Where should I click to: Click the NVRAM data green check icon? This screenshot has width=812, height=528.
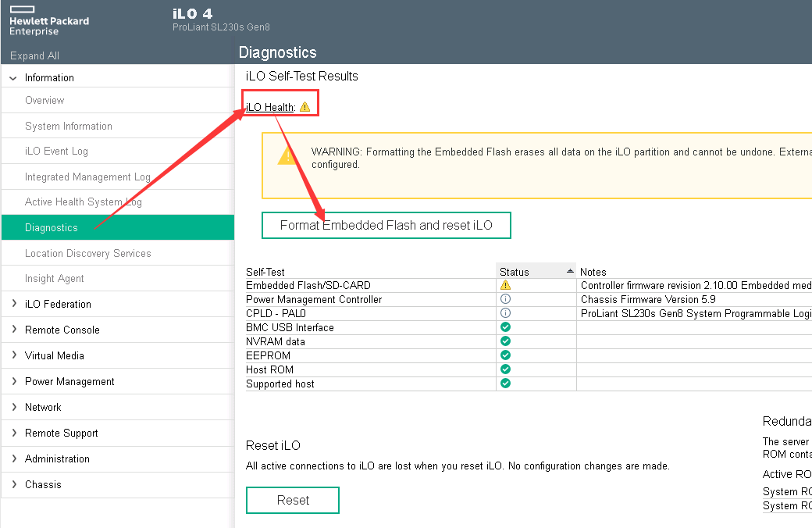coord(505,341)
